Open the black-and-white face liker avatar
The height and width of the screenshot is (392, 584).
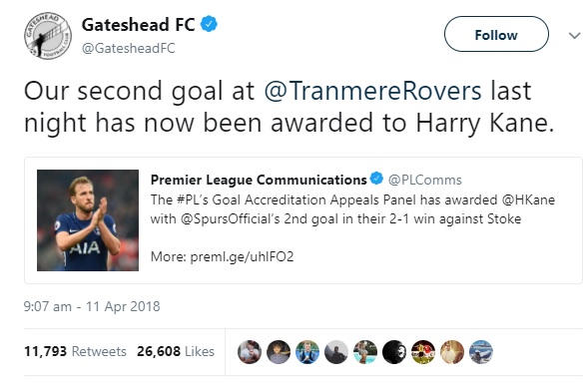pyautogui.click(x=394, y=352)
